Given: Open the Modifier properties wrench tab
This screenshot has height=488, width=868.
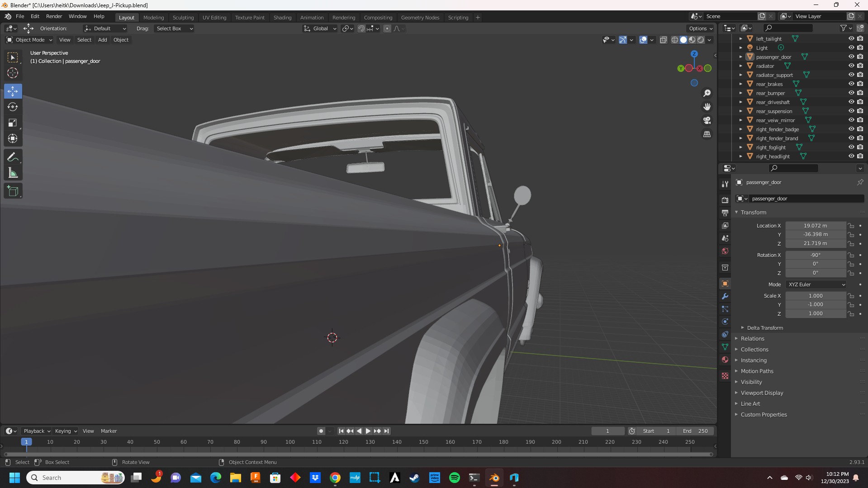Looking at the screenshot, I should point(725,296).
